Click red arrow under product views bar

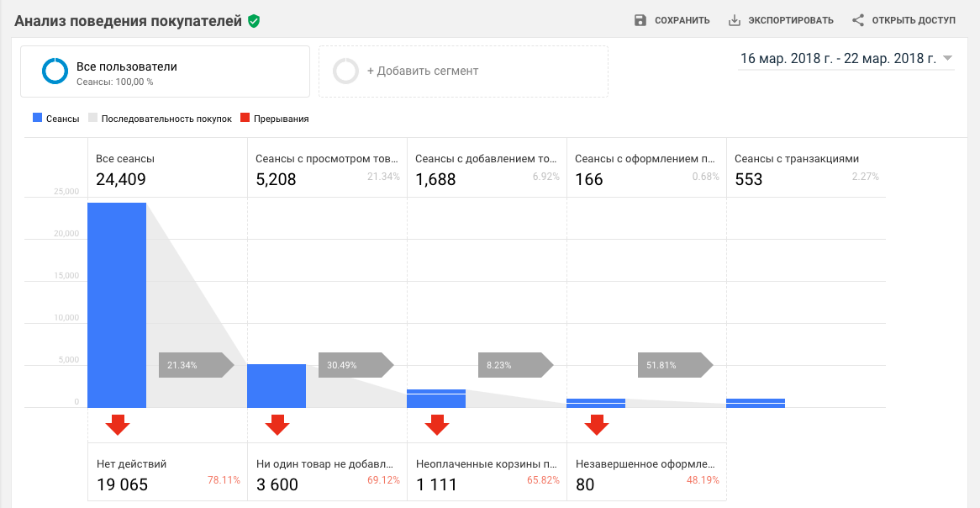click(277, 425)
